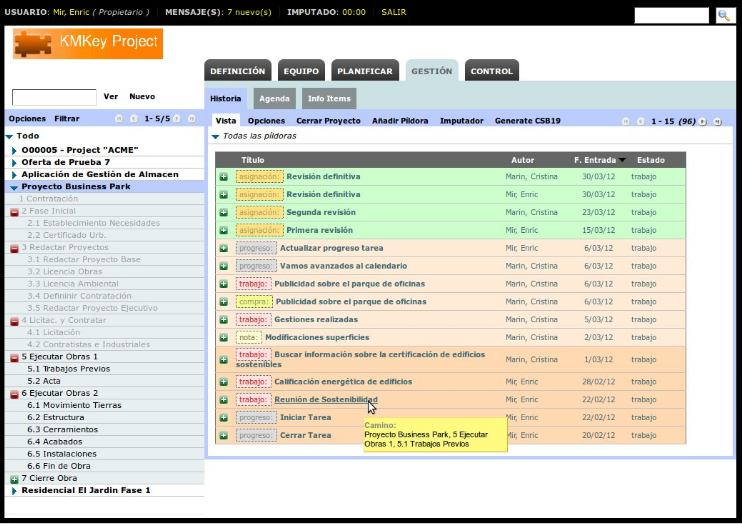Click plus icon next to 'Primera revisión'
Screen dimensions: 742x524
click(x=223, y=231)
